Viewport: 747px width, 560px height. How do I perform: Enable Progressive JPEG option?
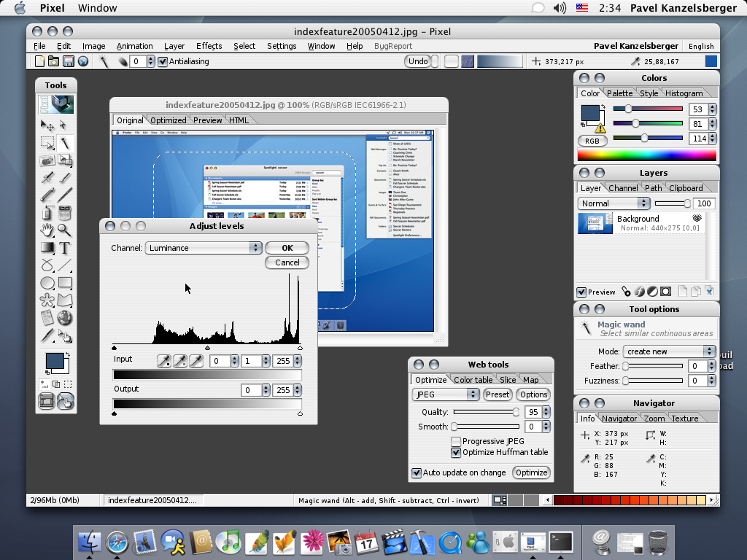pyautogui.click(x=456, y=441)
